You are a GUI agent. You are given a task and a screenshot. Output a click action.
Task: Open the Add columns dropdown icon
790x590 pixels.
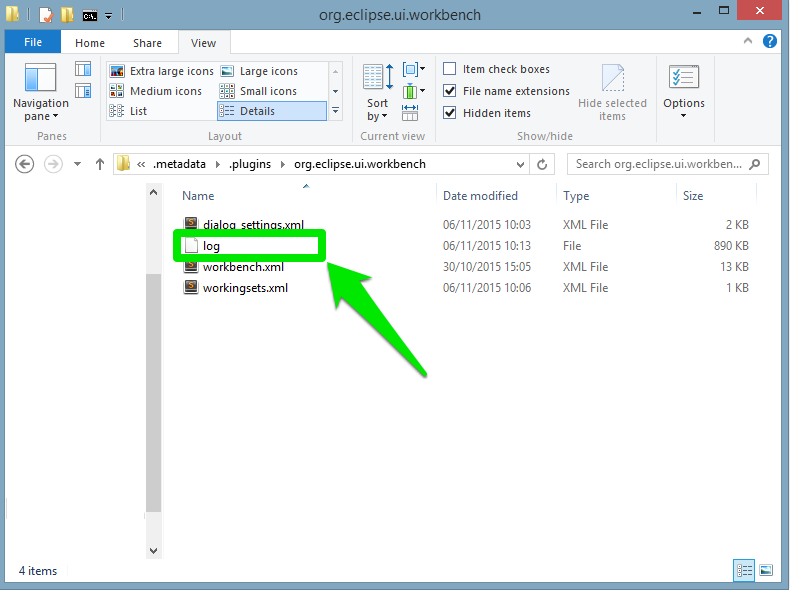pos(414,91)
